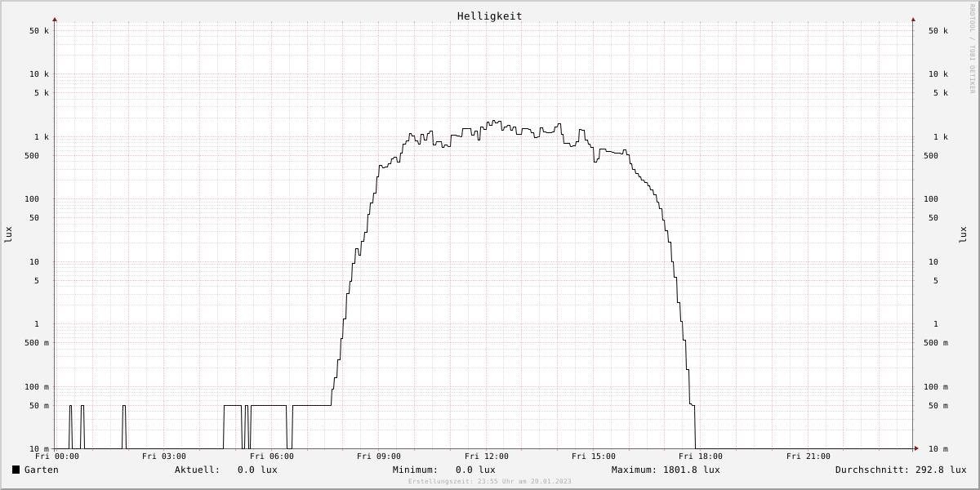Click the "Fri 00:00" time axis label

pyautogui.click(x=57, y=457)
